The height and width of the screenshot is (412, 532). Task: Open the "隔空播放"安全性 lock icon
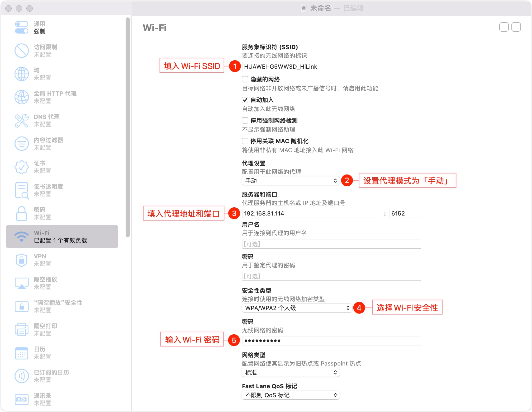click(22, 306)
